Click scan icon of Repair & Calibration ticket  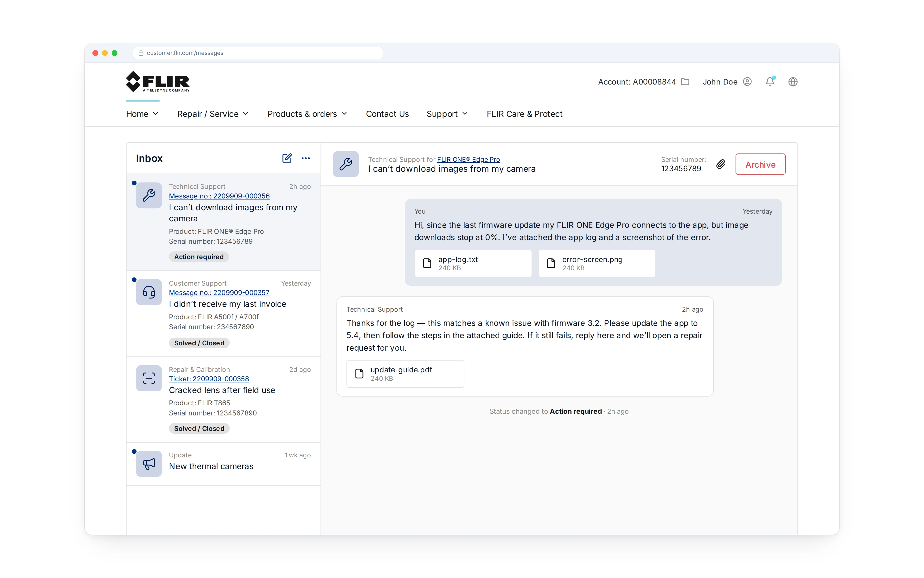coord(149,378)
